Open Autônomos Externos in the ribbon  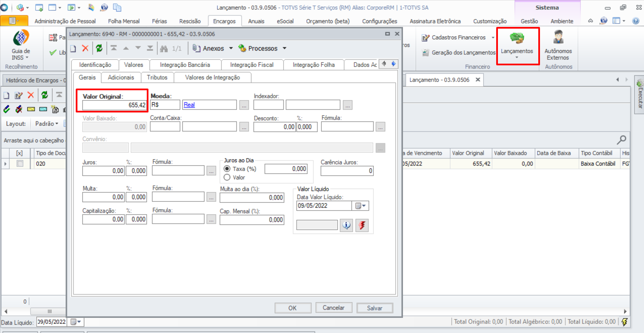coord(558,46)
